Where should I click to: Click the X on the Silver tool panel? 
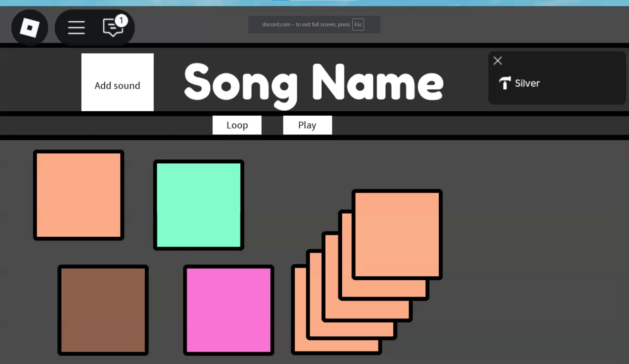click(x=497, y=61)
